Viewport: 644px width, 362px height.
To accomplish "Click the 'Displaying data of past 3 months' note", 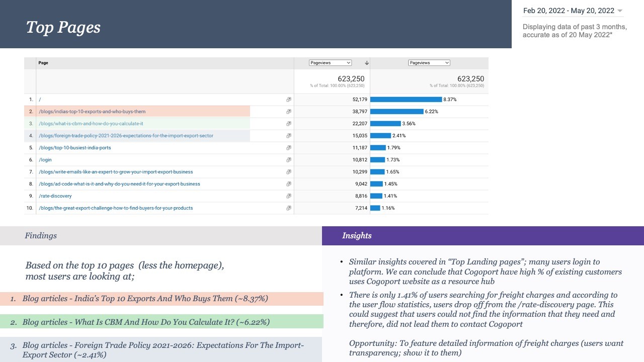I will tap(575, 31).
